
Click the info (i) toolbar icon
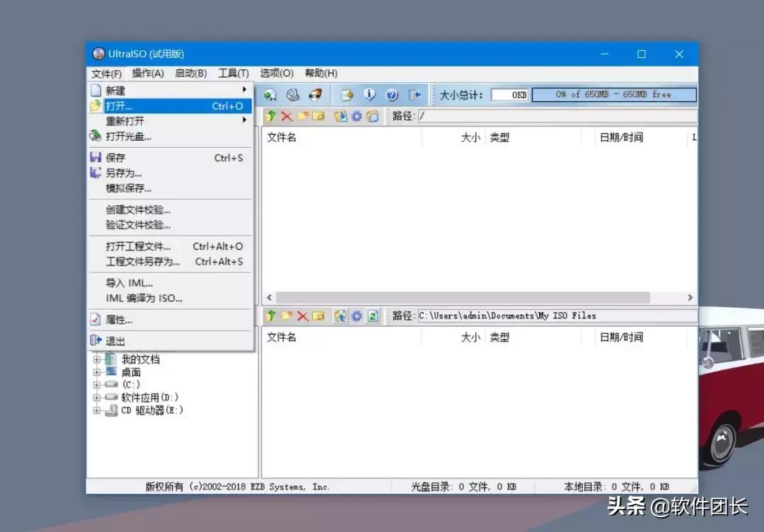pos(369,94)
